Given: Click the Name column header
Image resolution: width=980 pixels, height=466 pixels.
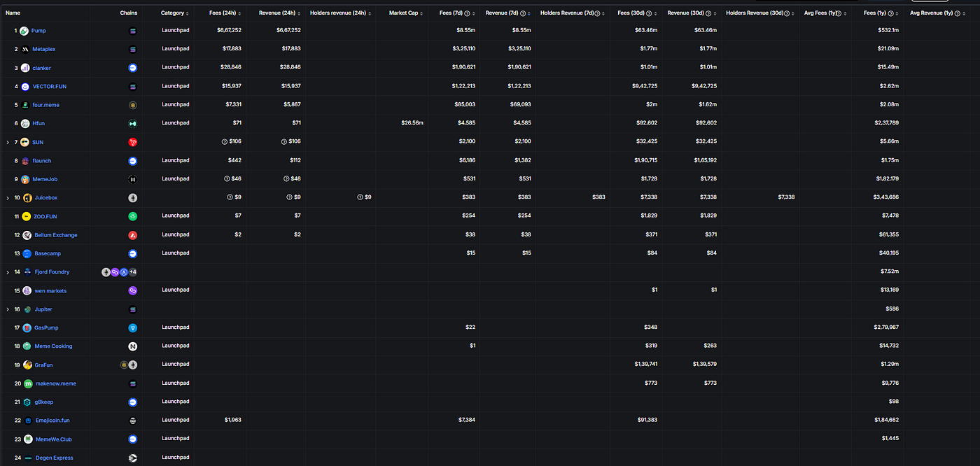Looking at the screenshot, I should [x=13, y=13].
